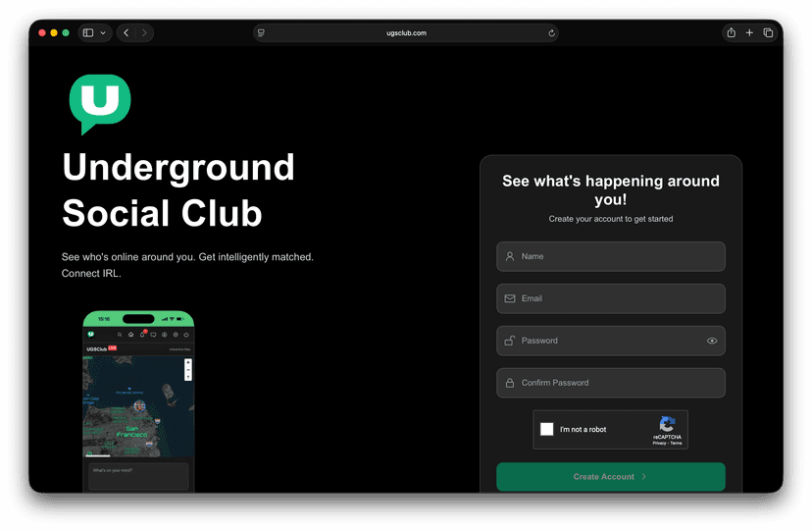The image size is (812, 531).
Task: Show tab overview icon
Action: (768, 32)
